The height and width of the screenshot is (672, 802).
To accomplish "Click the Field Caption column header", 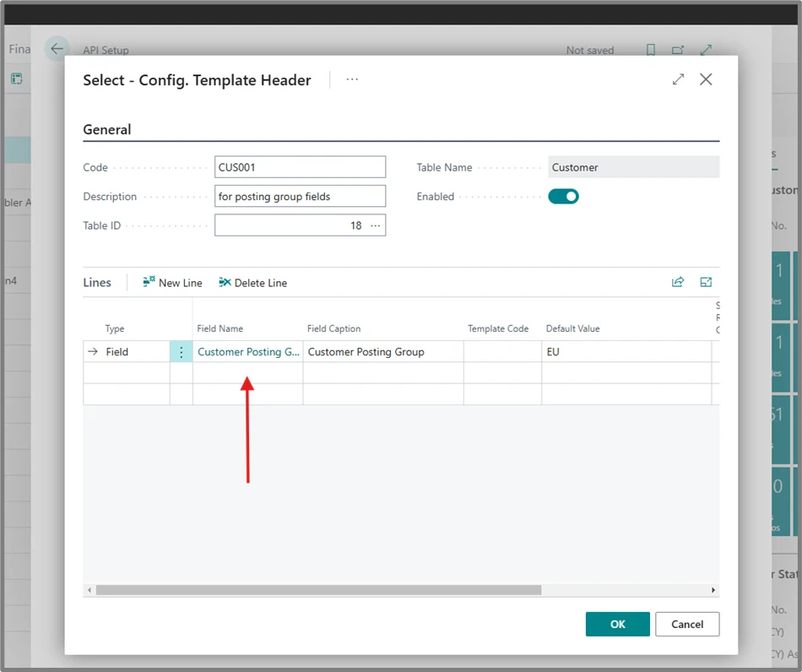I will pyautogui.click(x=333, y=328).
